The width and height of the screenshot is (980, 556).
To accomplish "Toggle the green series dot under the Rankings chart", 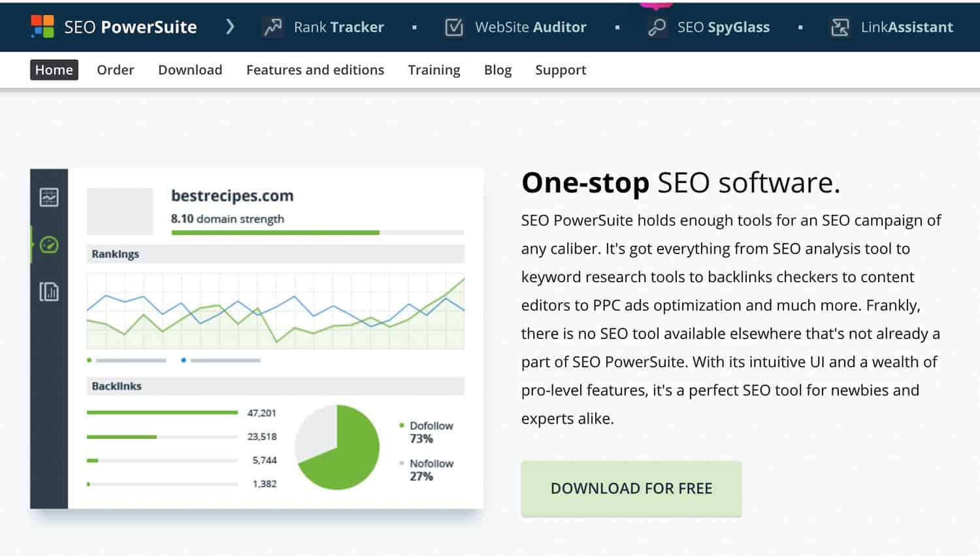I will pyautogui.click(x=89, y=360).
